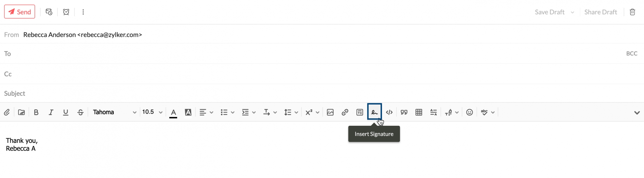Toggle bold formatting
Image resolution: width=644 pixels, height=178 pixels.
tap(36, 112)
